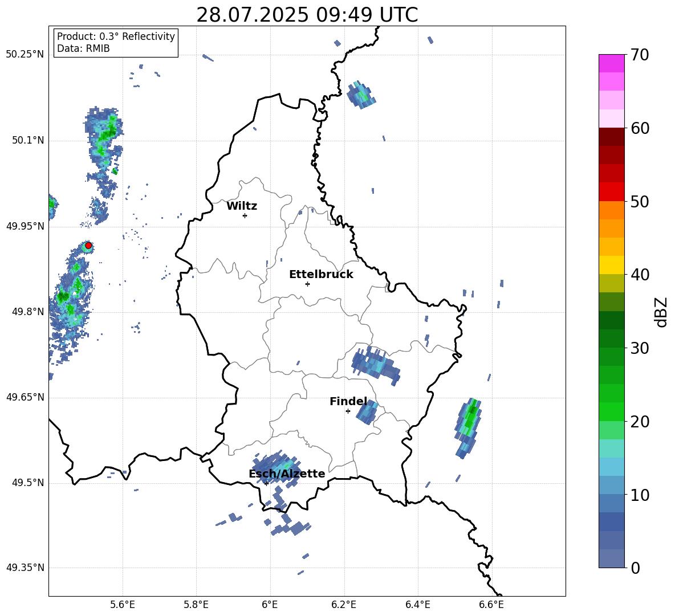Click the colorbar value 0
Image resolution: width=675 pixels, height=616 pixels.
(x=635, y=568)
